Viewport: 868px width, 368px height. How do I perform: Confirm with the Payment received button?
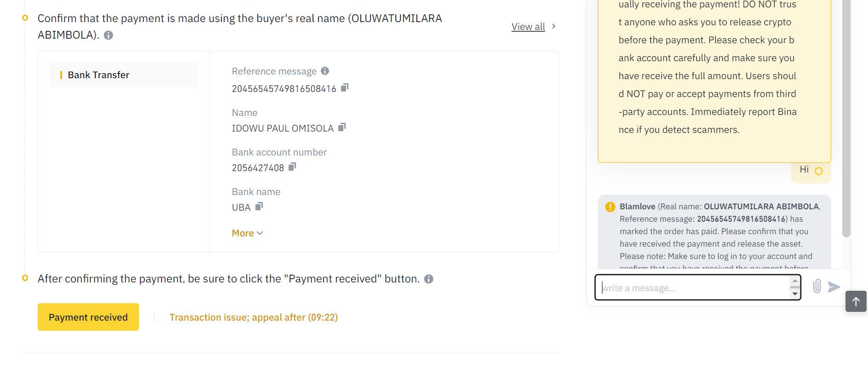point(88,317)
